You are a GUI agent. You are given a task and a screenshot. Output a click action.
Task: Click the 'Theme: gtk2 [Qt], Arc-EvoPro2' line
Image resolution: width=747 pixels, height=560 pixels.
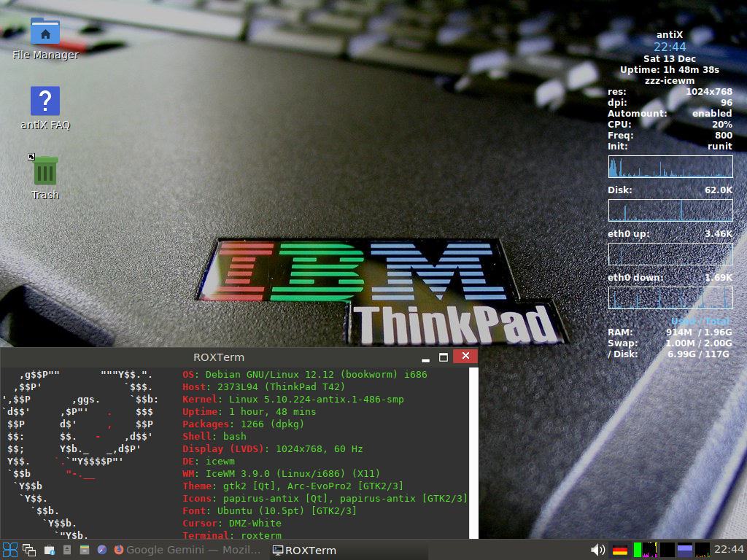[293, 486]
